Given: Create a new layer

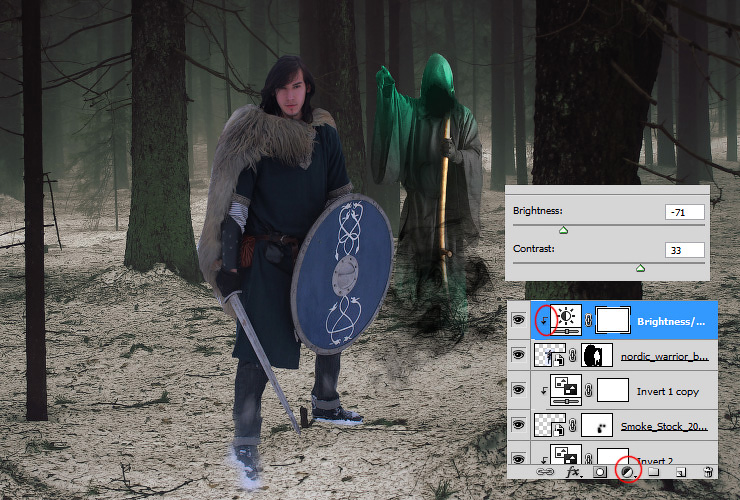Looking at the screenshot, I should click(681, 472).
